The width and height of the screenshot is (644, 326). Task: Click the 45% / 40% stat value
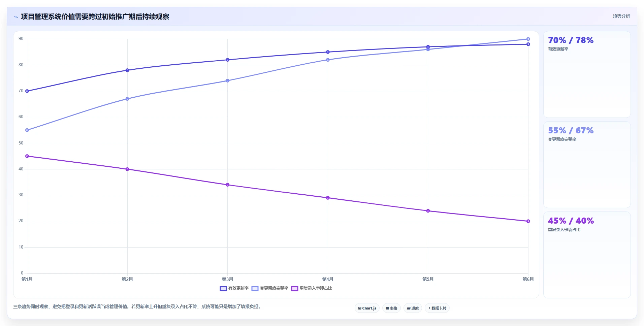[571, 221]
